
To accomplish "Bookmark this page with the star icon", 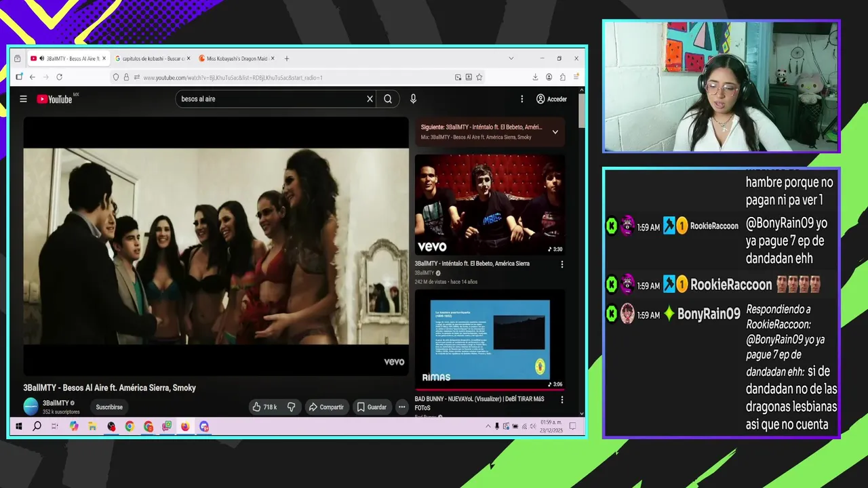I will point(479,77).
